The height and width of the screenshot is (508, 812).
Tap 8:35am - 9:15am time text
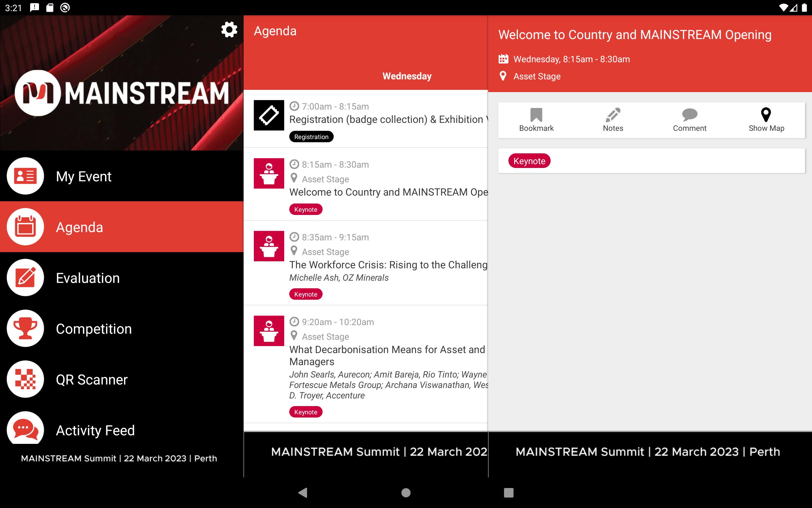[335, 237]
